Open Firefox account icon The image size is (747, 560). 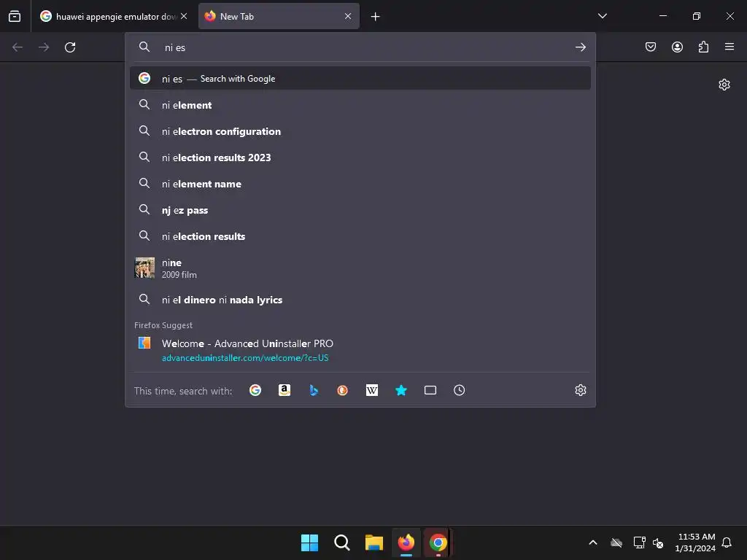point(677,47)
